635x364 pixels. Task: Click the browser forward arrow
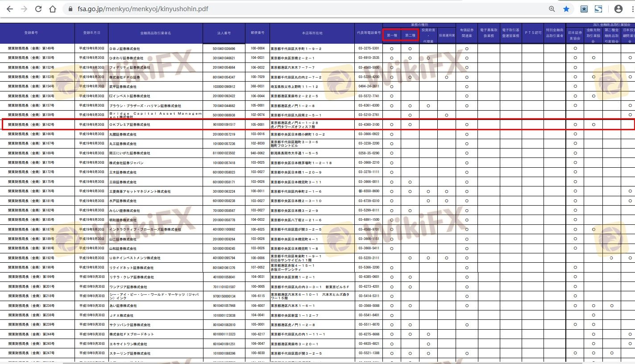(x=24, y=9)
